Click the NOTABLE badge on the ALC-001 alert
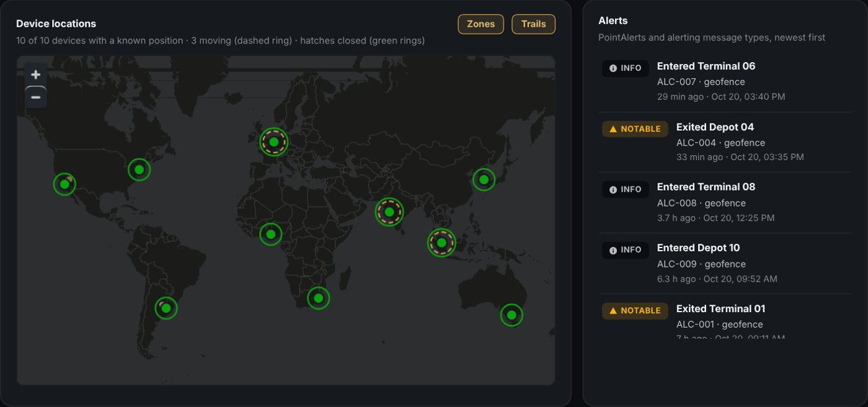 point(635,311)
